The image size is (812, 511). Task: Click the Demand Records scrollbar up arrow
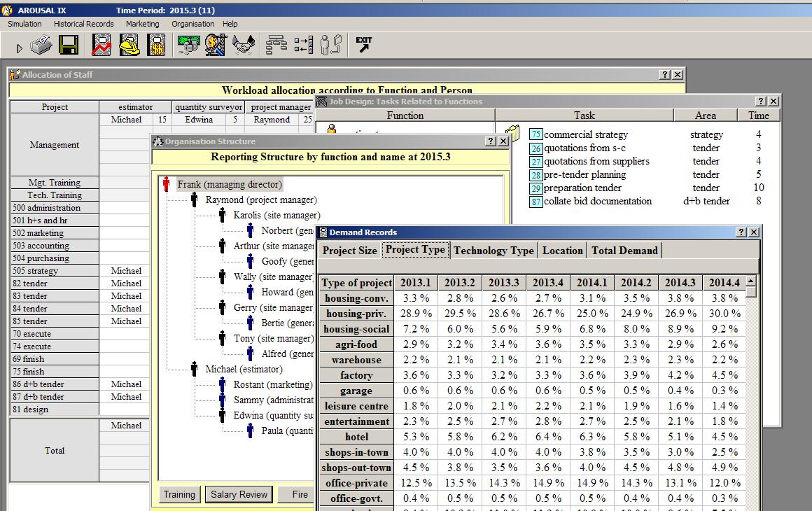pos(751,281)
